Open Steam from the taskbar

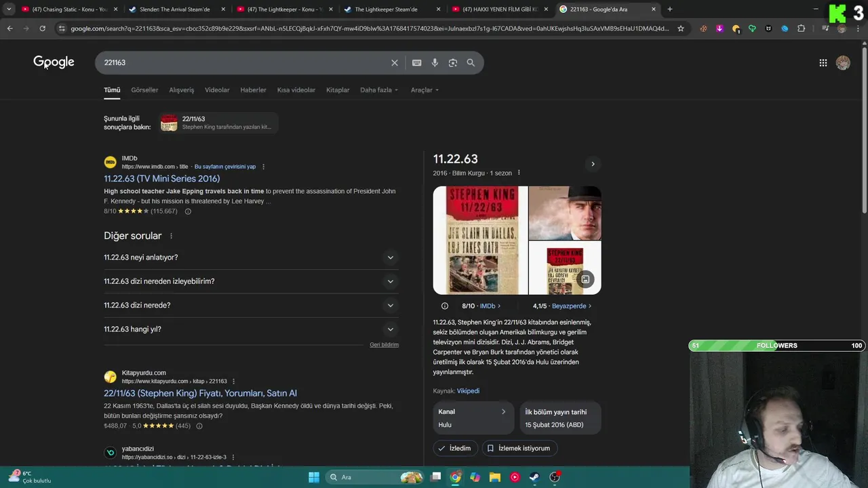pyautogui.click(x=534, y=477)
